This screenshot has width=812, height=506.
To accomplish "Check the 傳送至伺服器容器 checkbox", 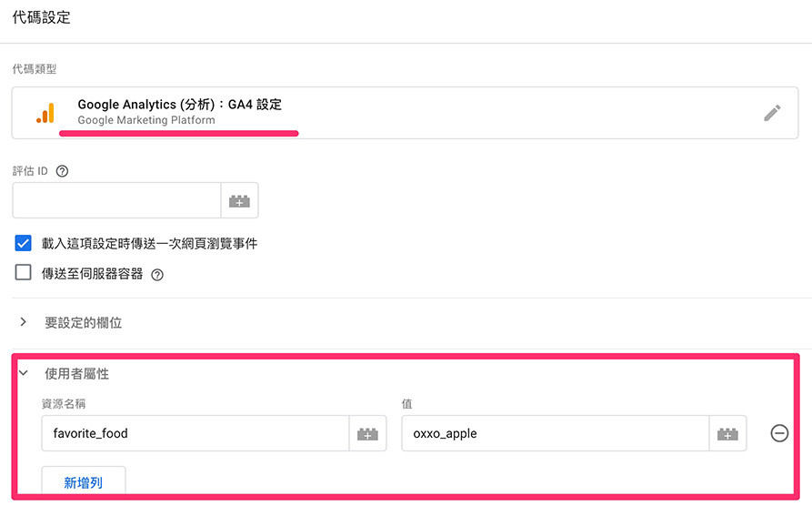I will (24, 272).
